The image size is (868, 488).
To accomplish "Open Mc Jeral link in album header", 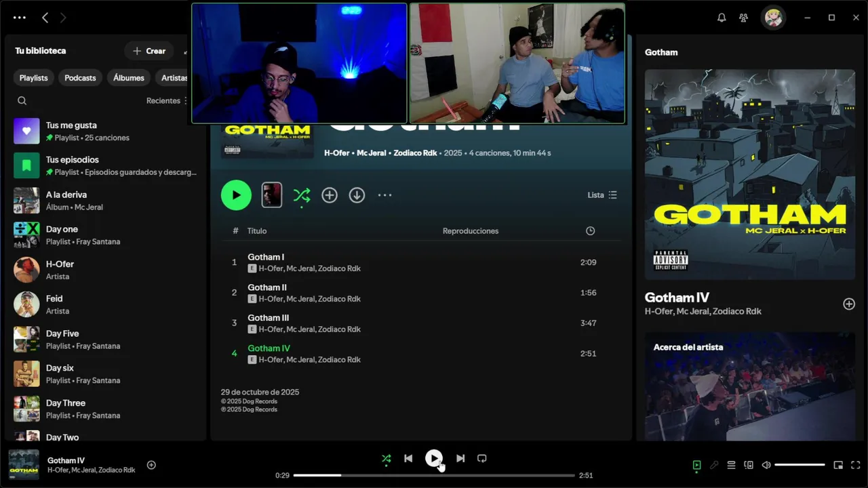I will coord(370,153).
